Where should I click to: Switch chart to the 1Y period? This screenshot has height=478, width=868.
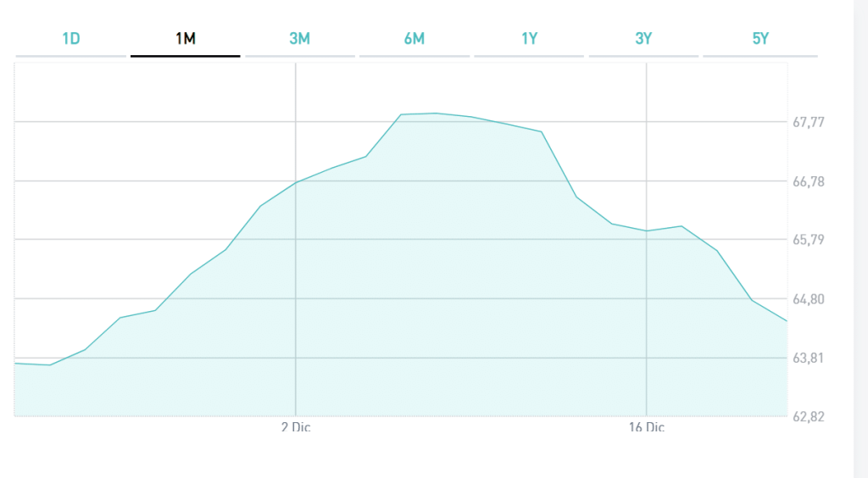coord(529,39)
